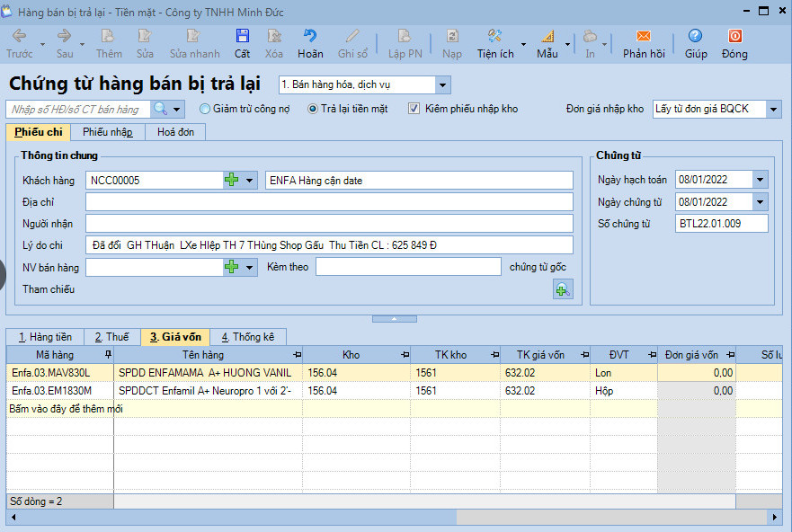Pin the Mã hàng column

[108, 355]
